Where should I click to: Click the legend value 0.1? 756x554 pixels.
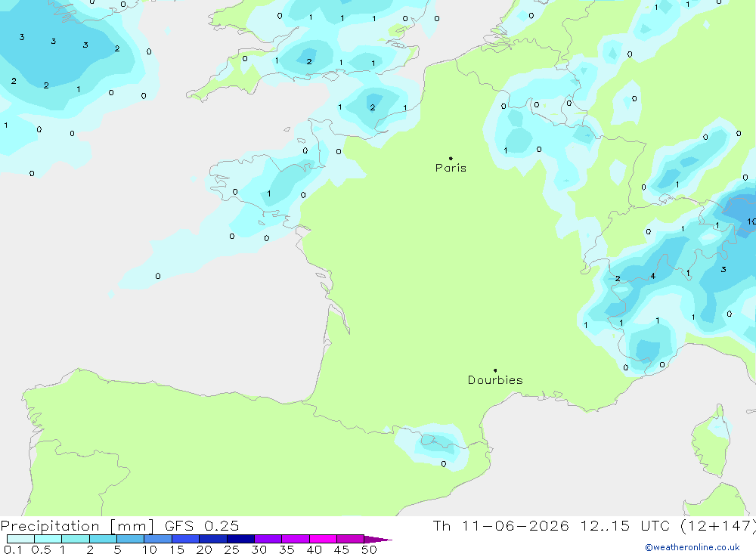tap(13, 549)
